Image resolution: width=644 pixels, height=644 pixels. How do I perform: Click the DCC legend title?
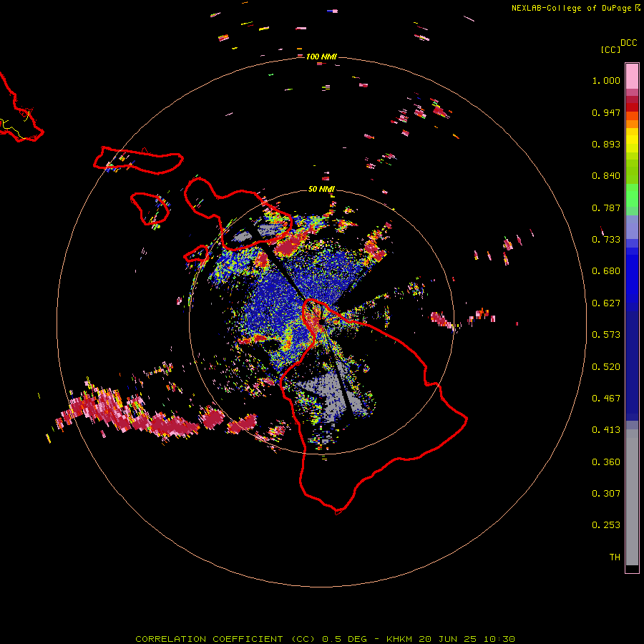click(x=628, y=43)
